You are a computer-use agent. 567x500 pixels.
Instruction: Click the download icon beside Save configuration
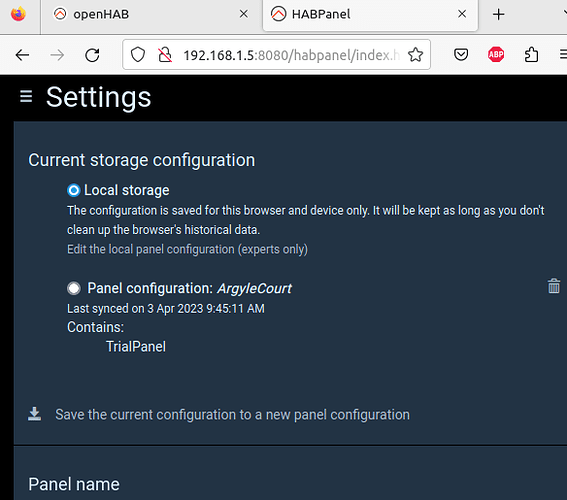click(x=34, y=414)
